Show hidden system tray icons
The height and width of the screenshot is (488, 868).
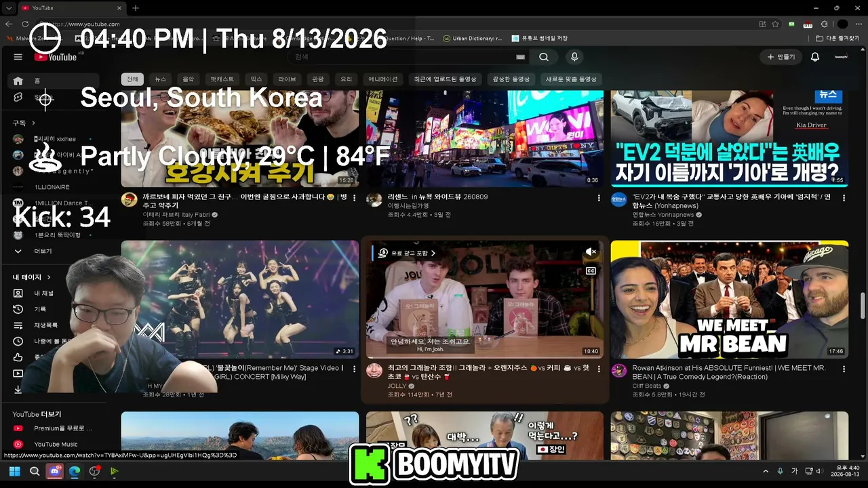766,471
